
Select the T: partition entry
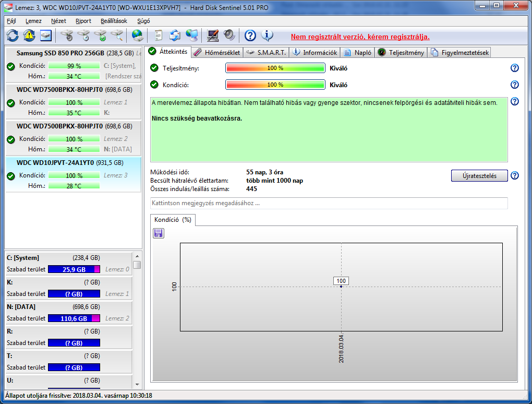69,362
